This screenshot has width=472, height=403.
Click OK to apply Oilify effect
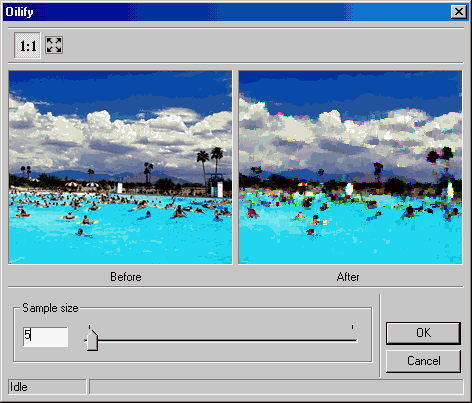(x=423, y=333)
